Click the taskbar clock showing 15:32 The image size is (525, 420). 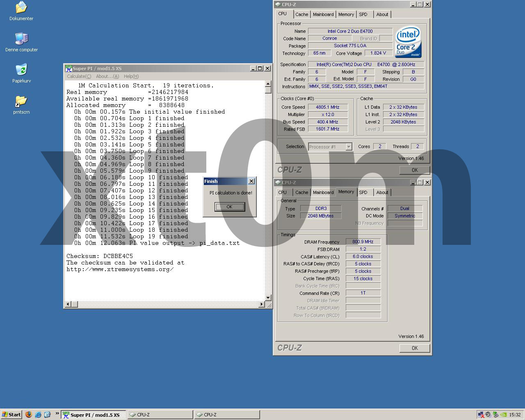click(515, 415)
